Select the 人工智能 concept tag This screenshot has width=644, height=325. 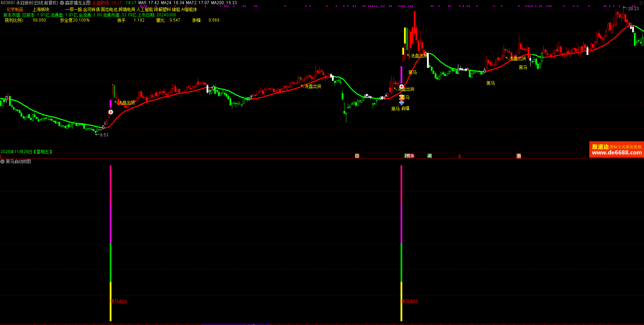[x=145, y=10]
